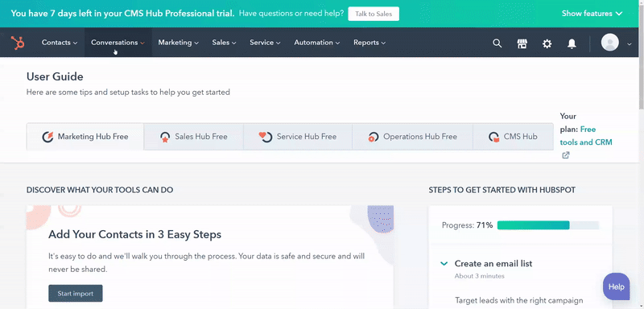Screen dimensions: 644x309
Task: Click the Operations Hub Free tab icon
Action: point(374,137)
